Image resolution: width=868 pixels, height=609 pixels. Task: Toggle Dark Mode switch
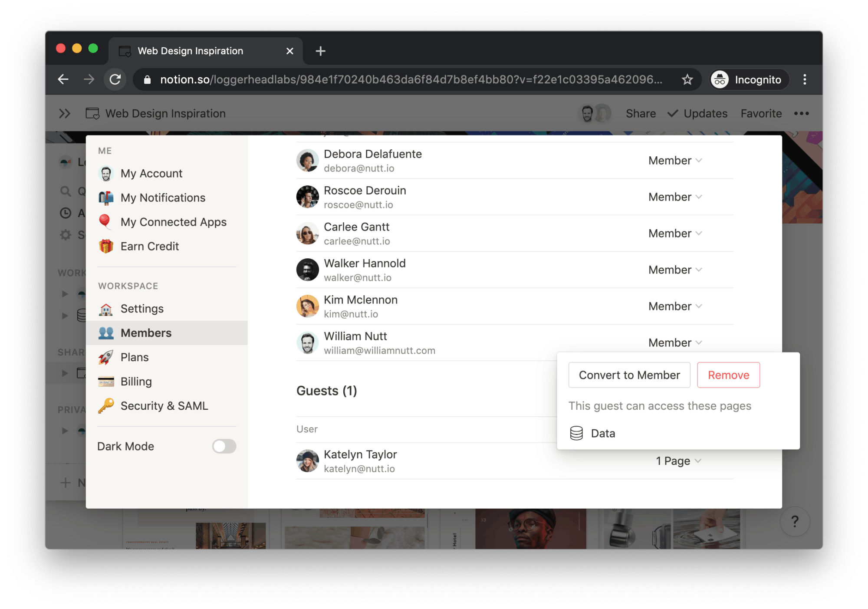(224, 446)
